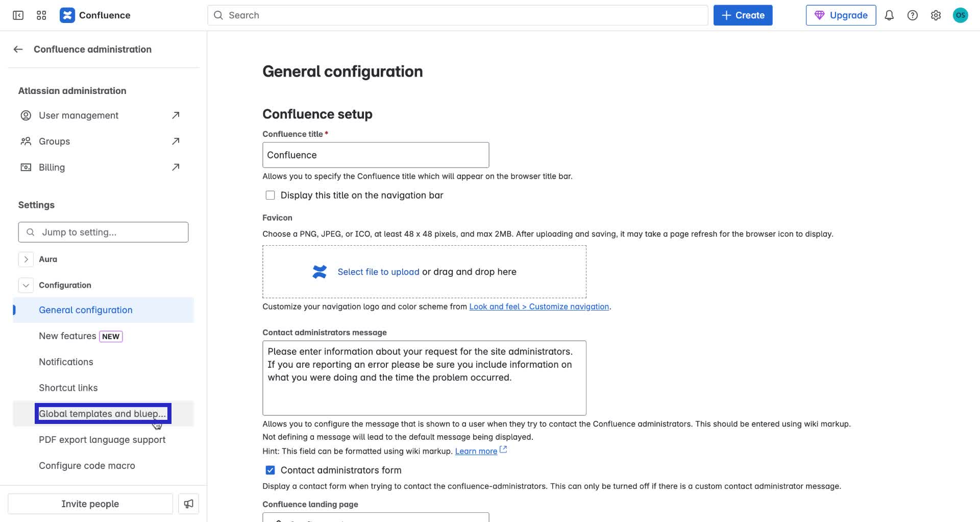Open Shortcut links settings

pos(68,388)
